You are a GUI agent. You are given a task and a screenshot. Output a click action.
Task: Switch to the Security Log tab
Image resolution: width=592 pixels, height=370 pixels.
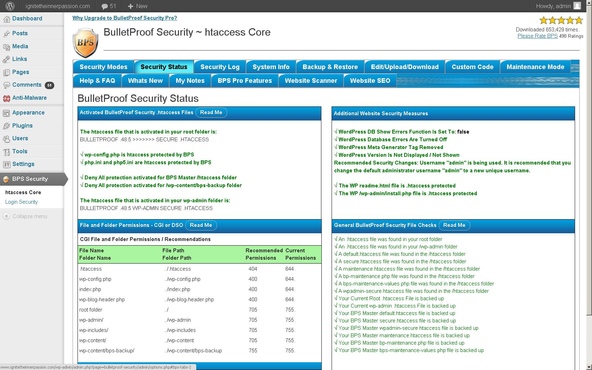[x=220, y=67]
